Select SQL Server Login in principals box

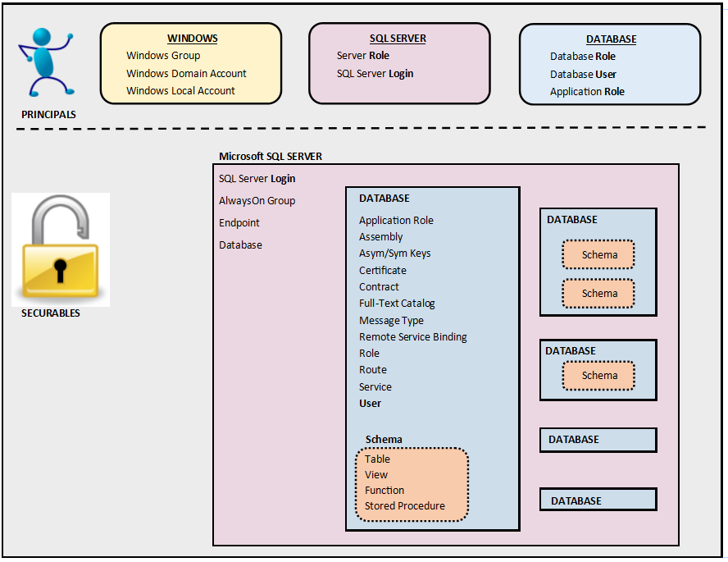click(x=375, y=74)
